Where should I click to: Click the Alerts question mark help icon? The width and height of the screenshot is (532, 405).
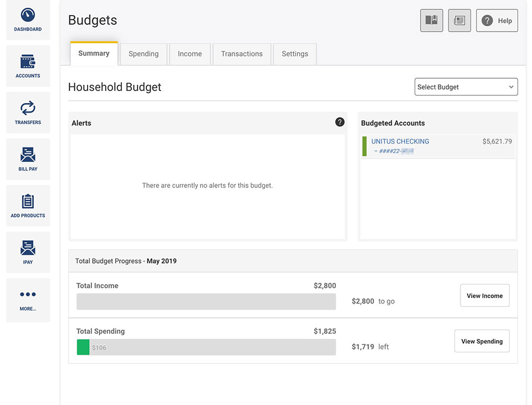[340, 122]
